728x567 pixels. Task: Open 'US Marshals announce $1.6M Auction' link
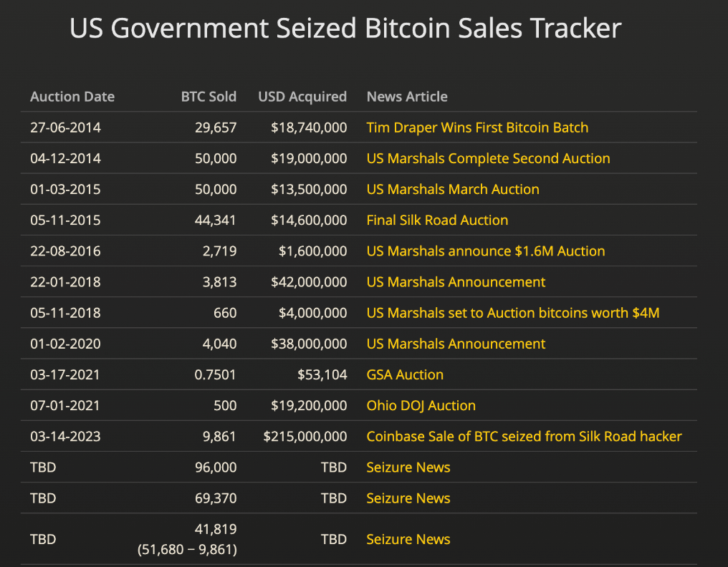point(486,251)
